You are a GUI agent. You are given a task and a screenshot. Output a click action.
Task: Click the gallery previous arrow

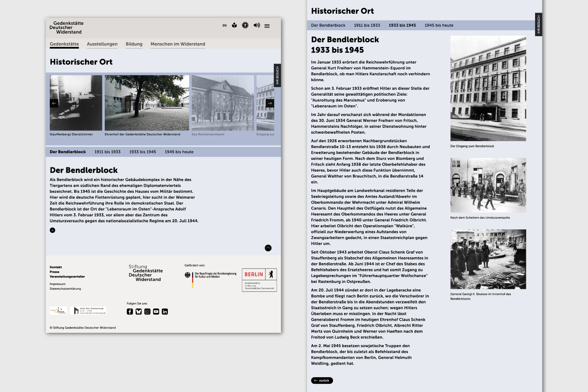[x=54, y=103]
